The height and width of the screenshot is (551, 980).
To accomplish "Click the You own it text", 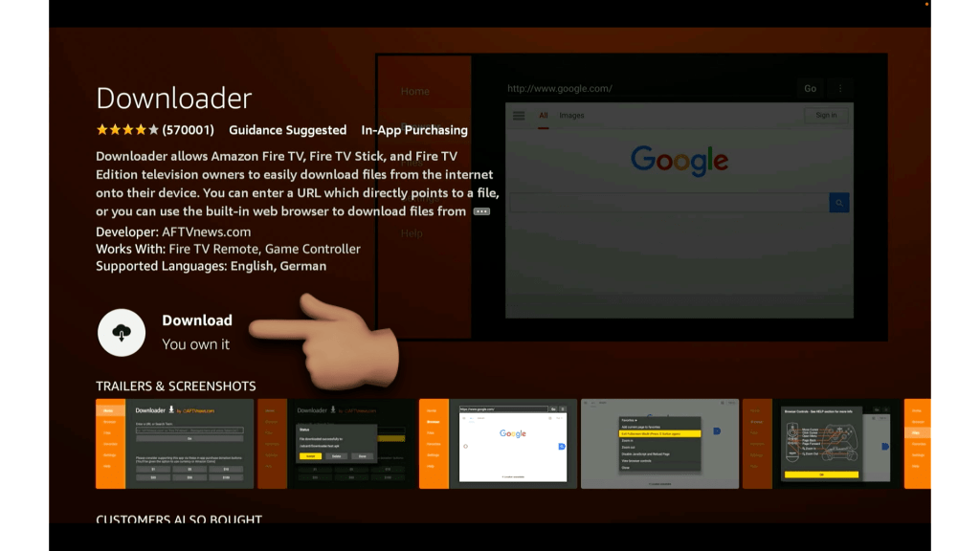I will click(195, 344).
